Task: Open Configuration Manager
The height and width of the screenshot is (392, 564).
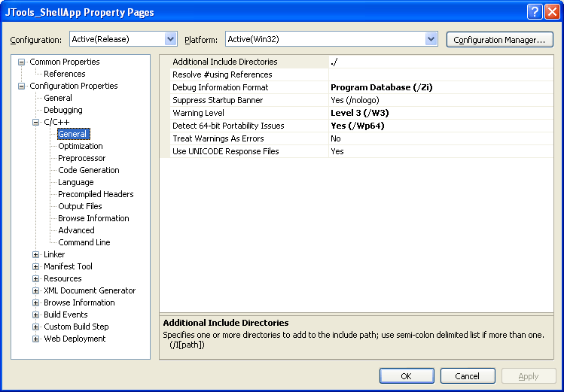Action: 499,40
